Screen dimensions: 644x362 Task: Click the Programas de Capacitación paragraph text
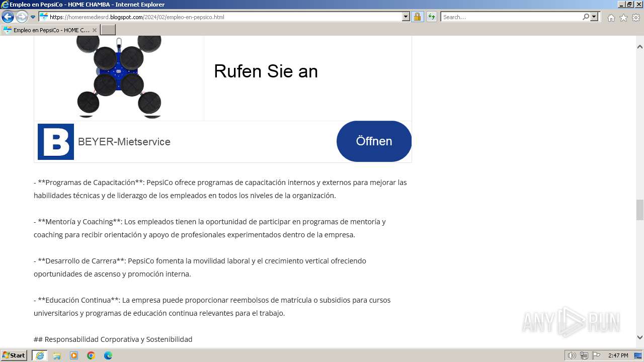[220, 189]
